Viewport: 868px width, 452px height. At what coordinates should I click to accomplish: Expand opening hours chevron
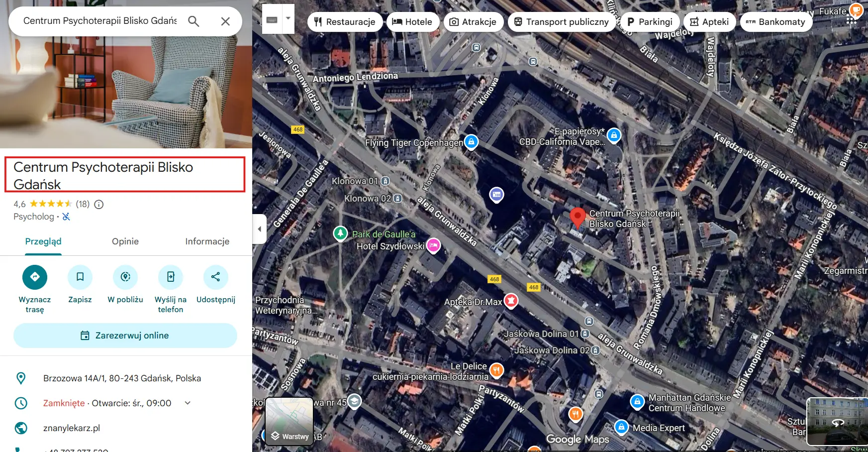tap(188, 403)
